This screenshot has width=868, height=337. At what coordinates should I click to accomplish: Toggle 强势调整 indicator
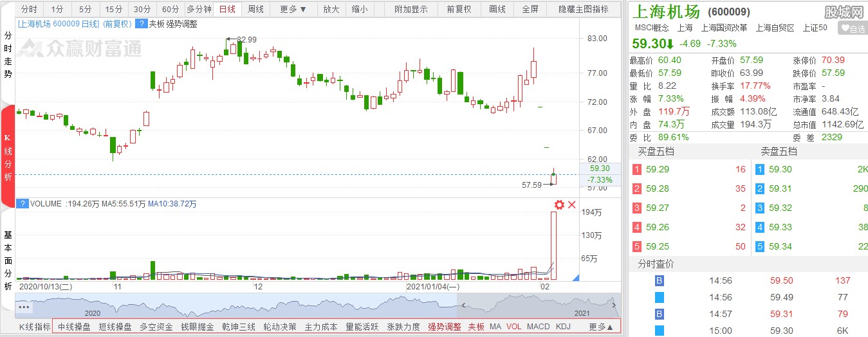click(445, 327)
